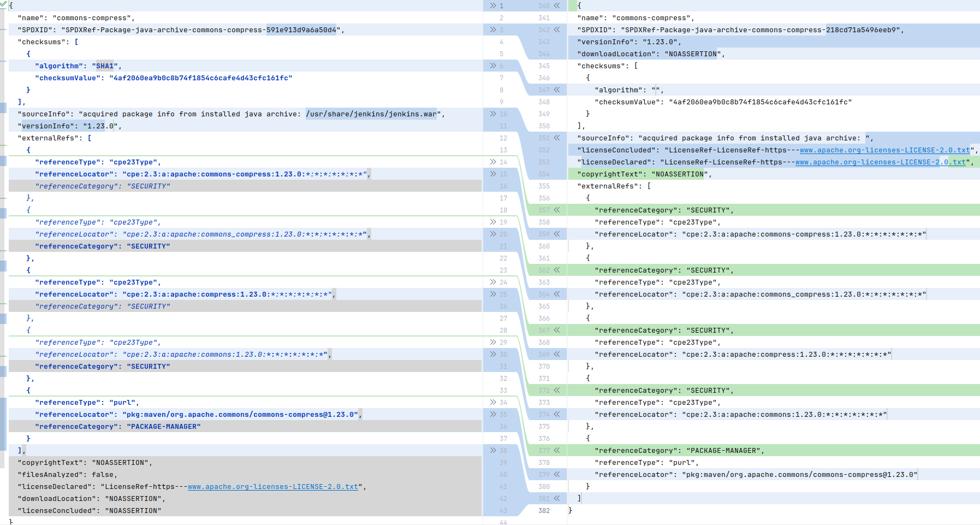The width and height of the screenshot is (980, 525).
Task: Apply the left change with arrow at line 24
Action: click(493, 282)
